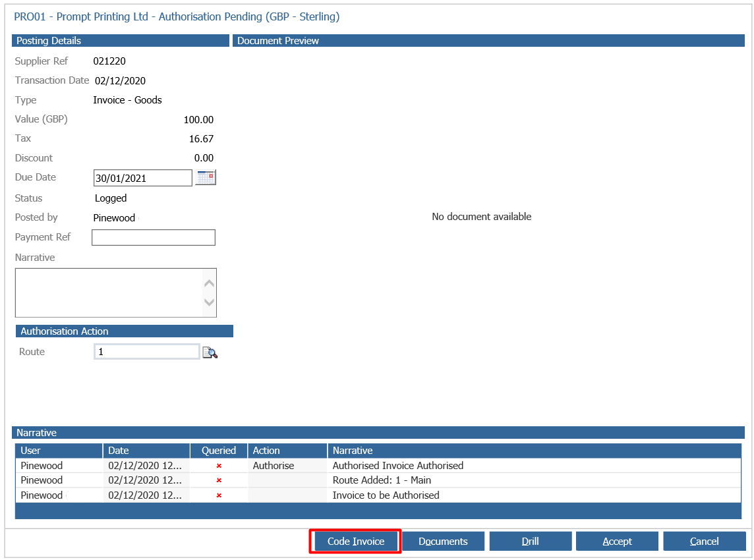754x560 pixels.
Task: Cancel the authorisation dialog
Action: click(704, 542)
